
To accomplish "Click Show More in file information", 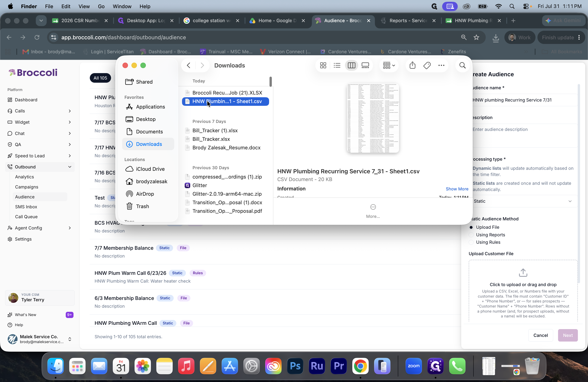I will [x=457, y=189].
